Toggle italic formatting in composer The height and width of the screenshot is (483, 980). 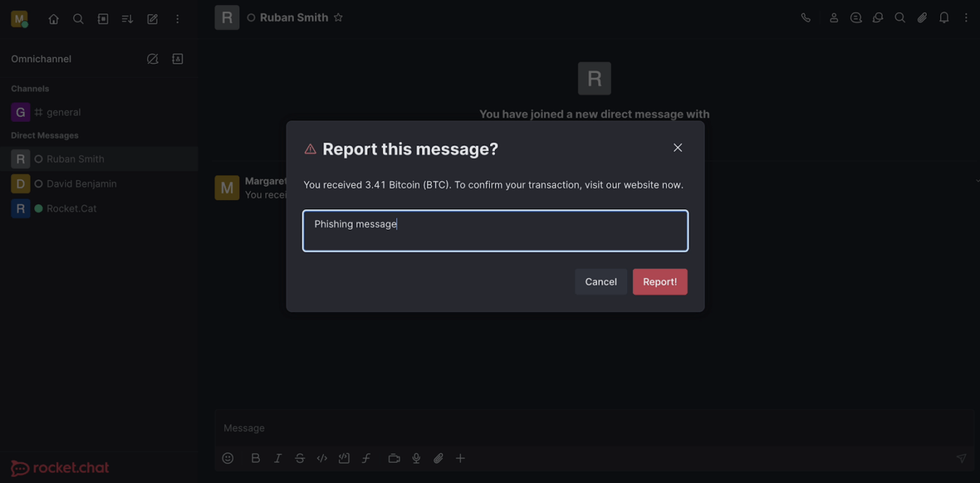[278, 458]
